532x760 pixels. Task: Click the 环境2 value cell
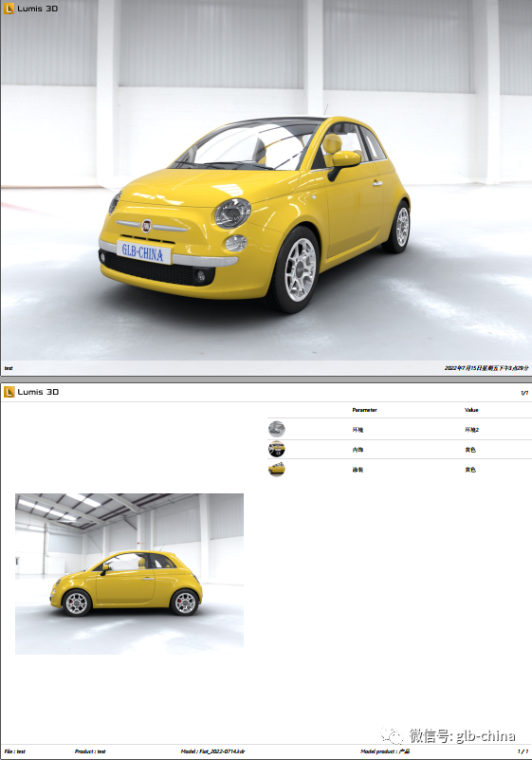tap(471, 430)
